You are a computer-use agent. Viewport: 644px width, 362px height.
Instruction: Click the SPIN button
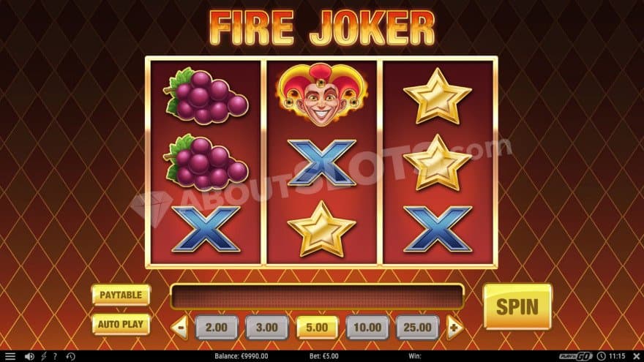(517, 306)
